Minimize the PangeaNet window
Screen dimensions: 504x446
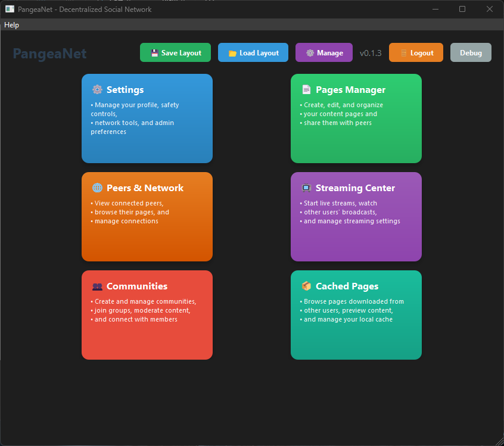pyautogui.click(x=435, y=9)
